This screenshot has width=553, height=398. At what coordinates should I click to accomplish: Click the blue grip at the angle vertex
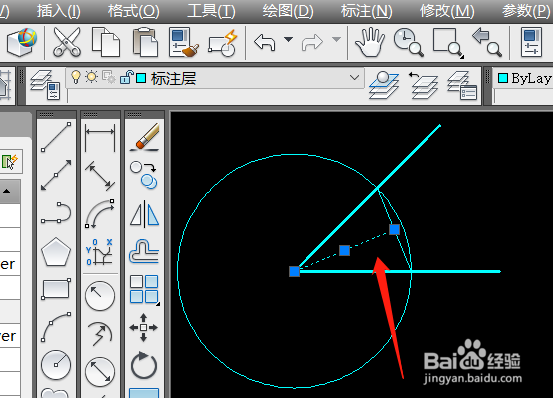point(294,271)
